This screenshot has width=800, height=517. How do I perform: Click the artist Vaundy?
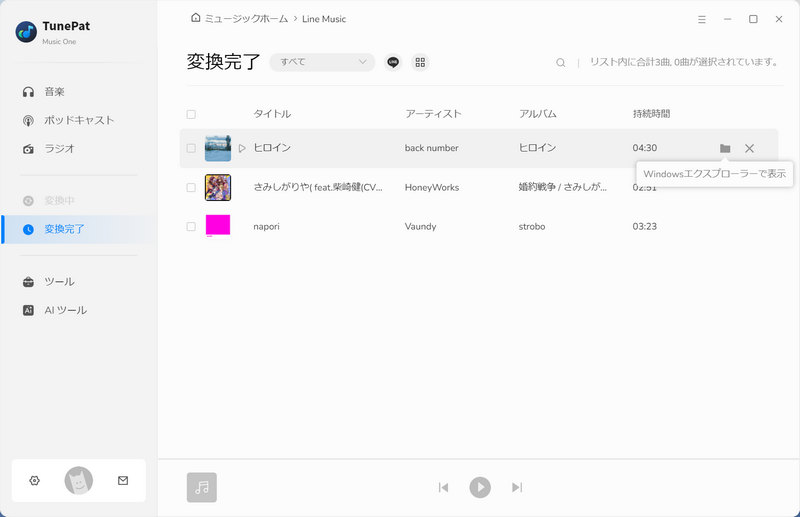pos(420,227)
